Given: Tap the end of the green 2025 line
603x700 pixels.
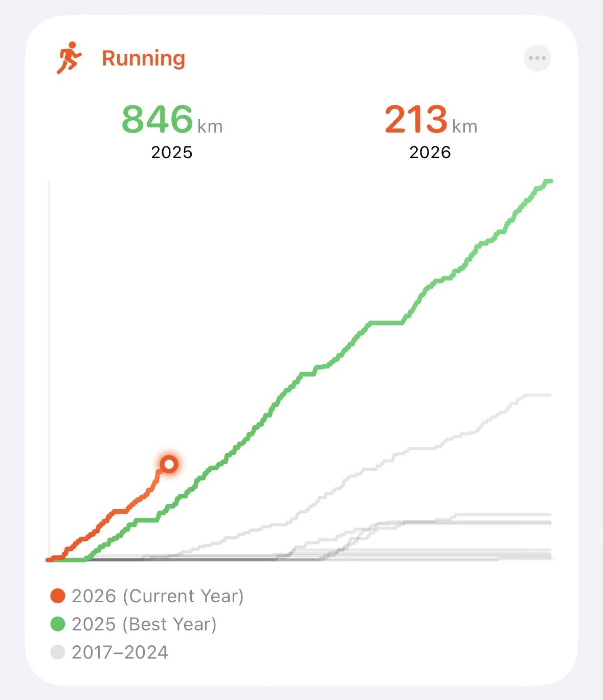Looking at the screenshot, I should [x=549, y=181].
